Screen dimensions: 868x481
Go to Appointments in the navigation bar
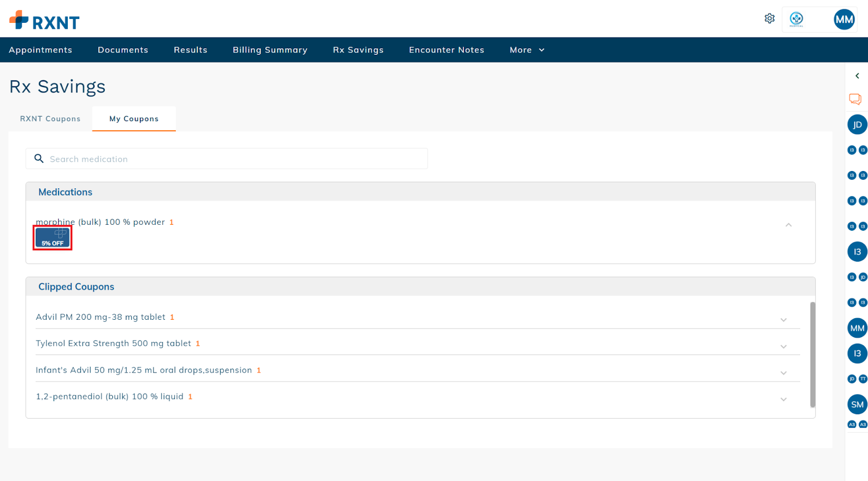click(41, 50)
